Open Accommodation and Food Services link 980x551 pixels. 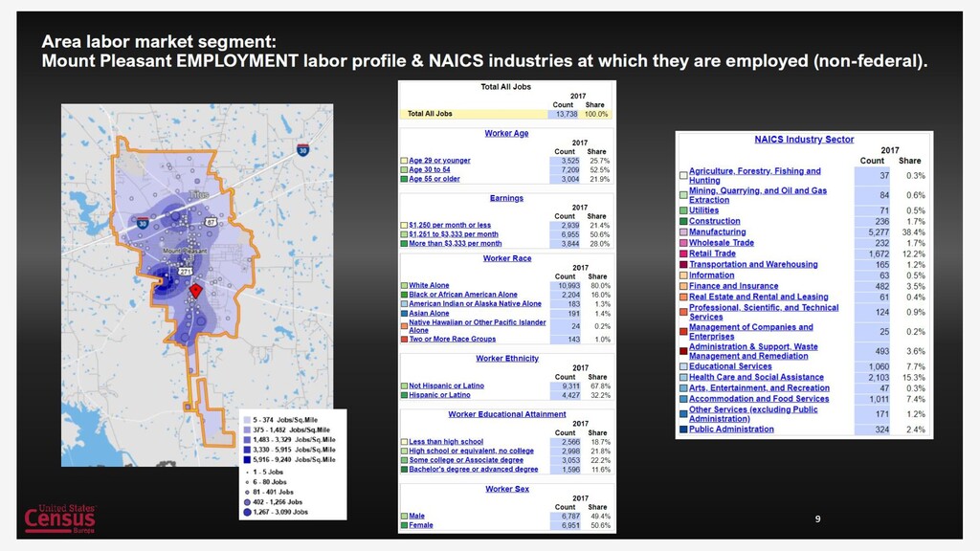759,399
